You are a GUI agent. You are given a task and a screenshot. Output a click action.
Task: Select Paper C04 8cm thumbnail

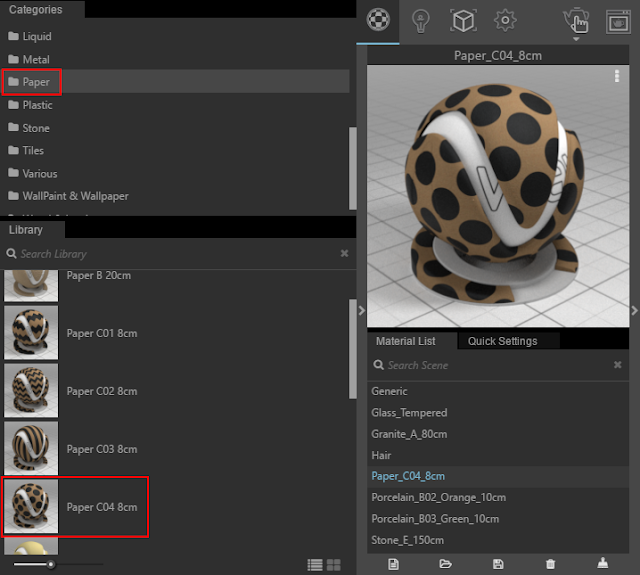pyautogui.click(x=31, y=506)
